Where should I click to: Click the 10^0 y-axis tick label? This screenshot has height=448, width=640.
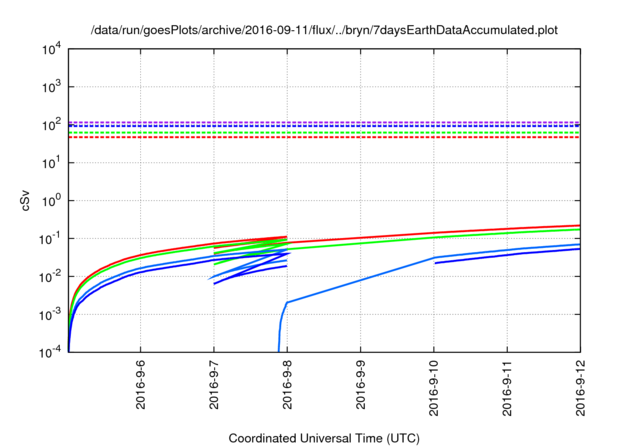(51, 201)
